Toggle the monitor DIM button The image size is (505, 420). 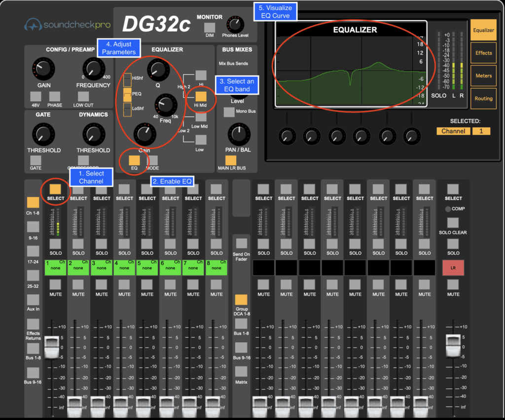point(210,27)
